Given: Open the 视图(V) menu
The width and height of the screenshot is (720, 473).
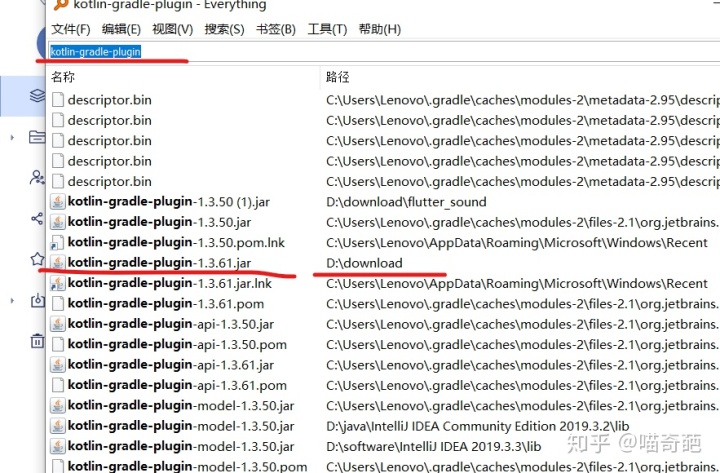Looking at the screenshot, I should 173,29.
